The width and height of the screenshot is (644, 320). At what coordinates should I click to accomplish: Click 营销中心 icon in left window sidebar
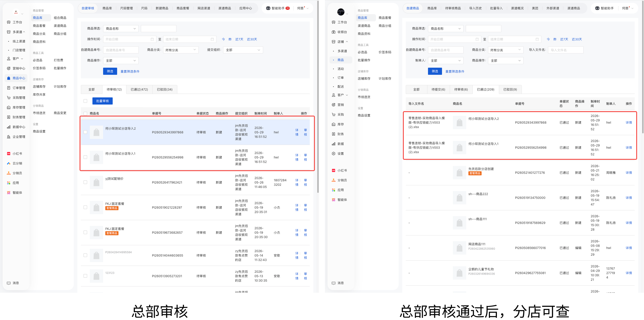(8, 68)
